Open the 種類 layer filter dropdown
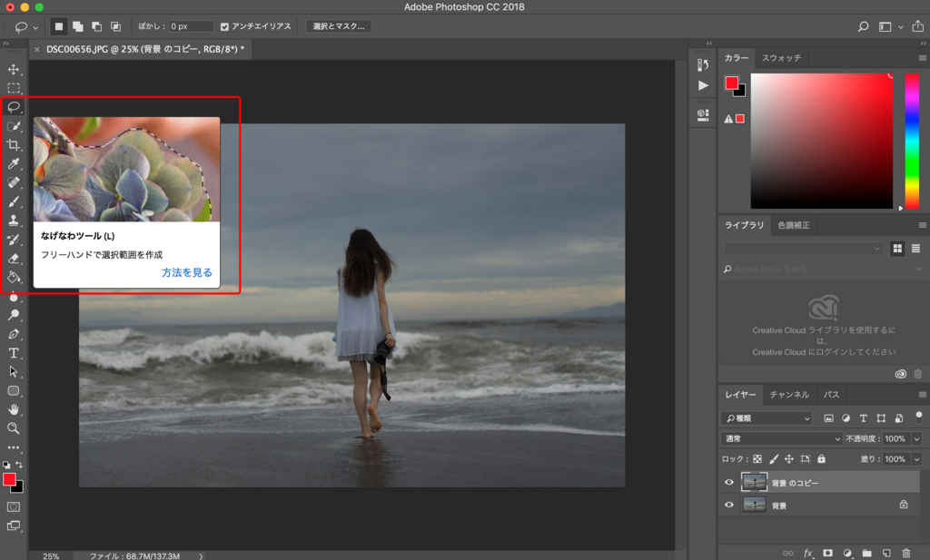The height and width of the screenshot is (560, 930). point(767,418)
